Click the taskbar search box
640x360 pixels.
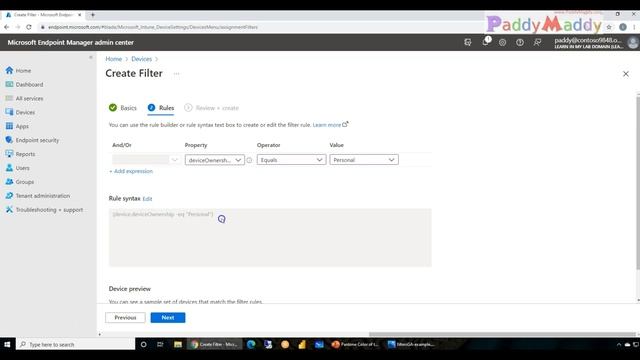[76, 344]
